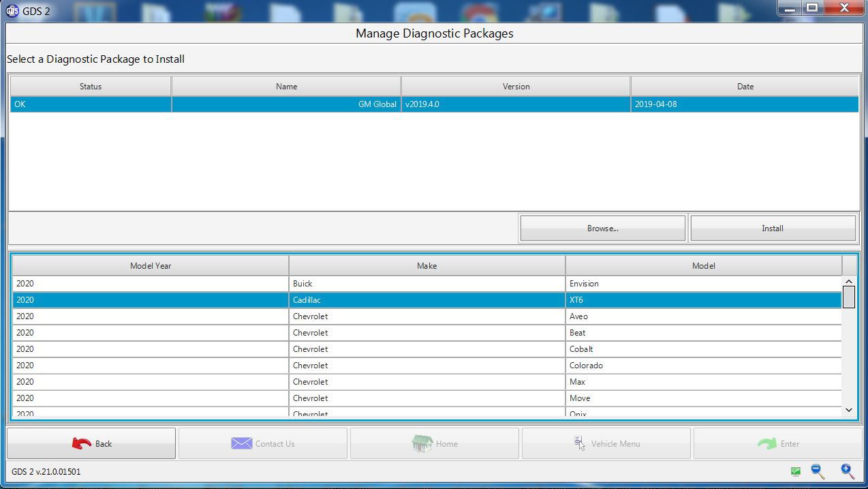The width and height of the screenshot is (868, 489).
Task: Select the GM Global package name cell
Action: coord(286,104)
